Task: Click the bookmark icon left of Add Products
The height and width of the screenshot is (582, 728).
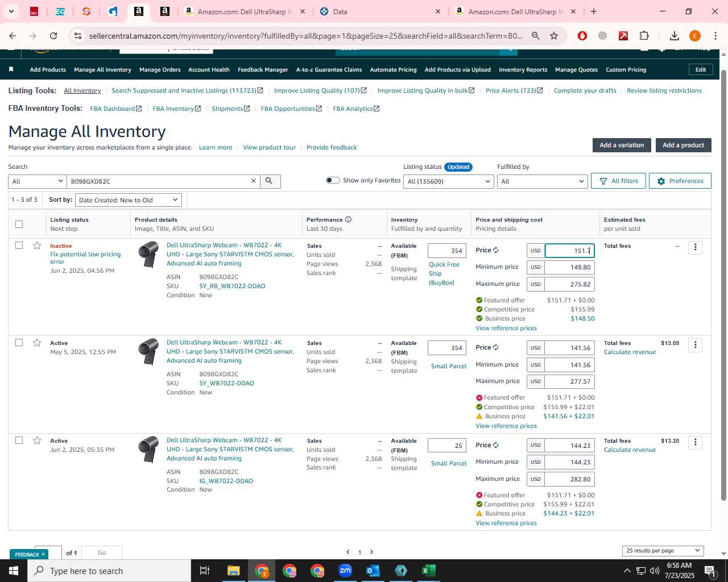Action: click(x=11, y=69)
